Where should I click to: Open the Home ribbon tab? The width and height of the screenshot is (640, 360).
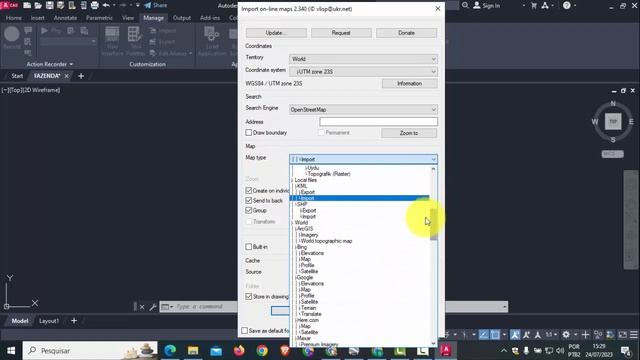click(14, 18)
